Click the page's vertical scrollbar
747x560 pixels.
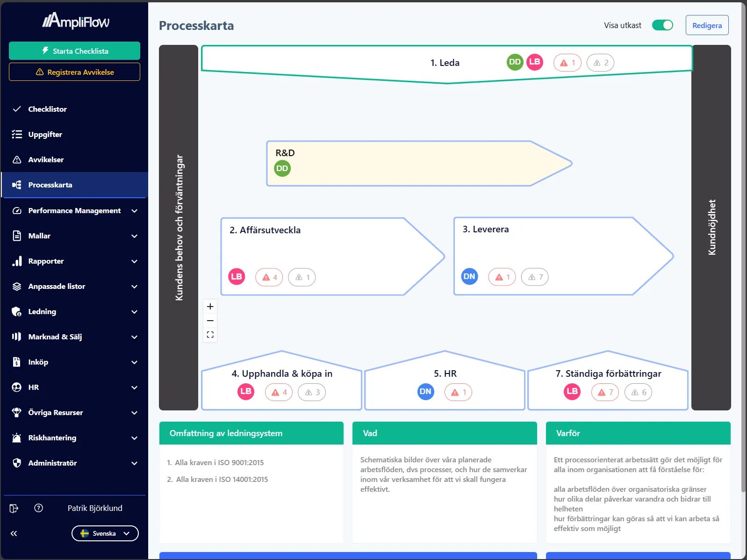[743, 280]
